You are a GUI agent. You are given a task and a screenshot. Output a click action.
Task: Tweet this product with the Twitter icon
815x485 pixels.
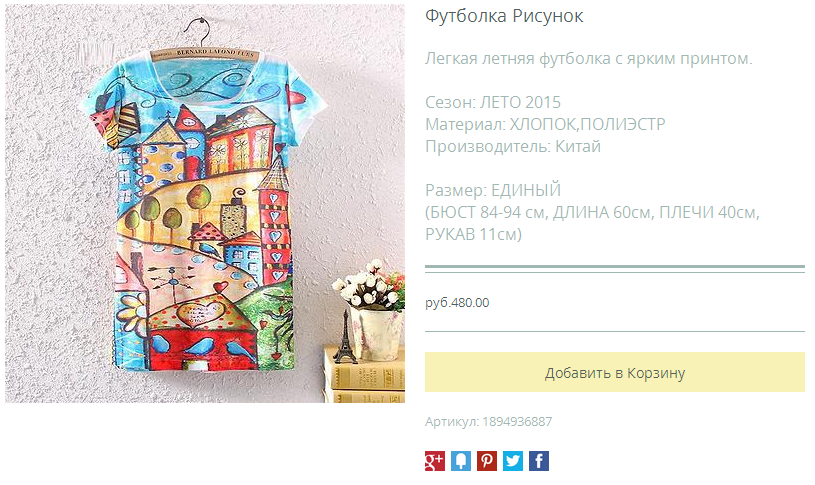pyautogui.click(x=512, y=461)
